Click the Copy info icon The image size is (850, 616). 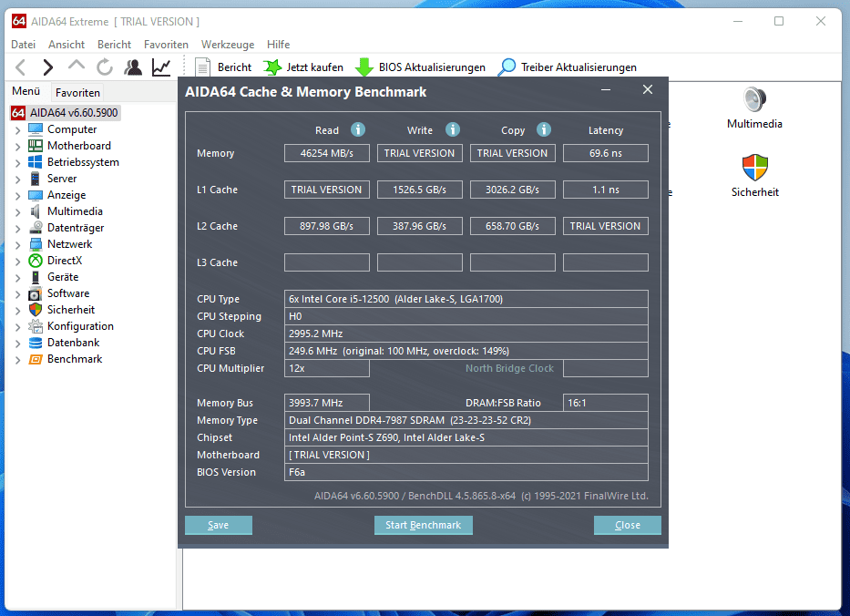(x=544, y=129)
